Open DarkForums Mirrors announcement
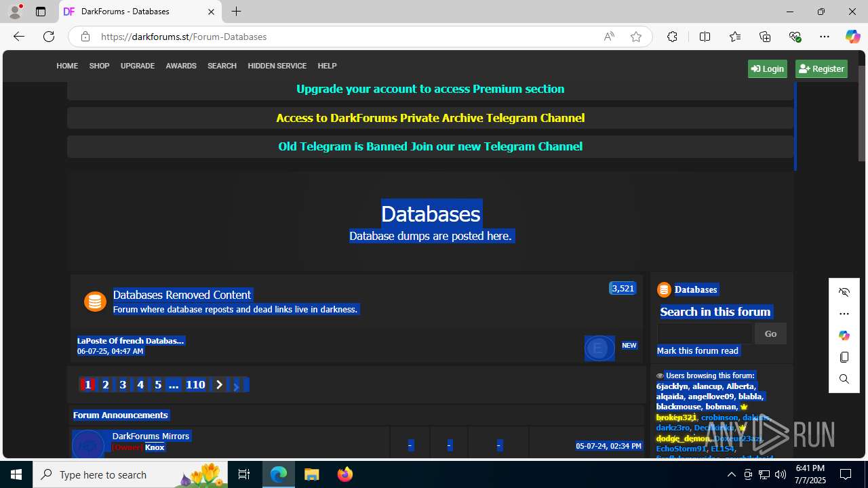868x488 pixels. tap(151, 436)
